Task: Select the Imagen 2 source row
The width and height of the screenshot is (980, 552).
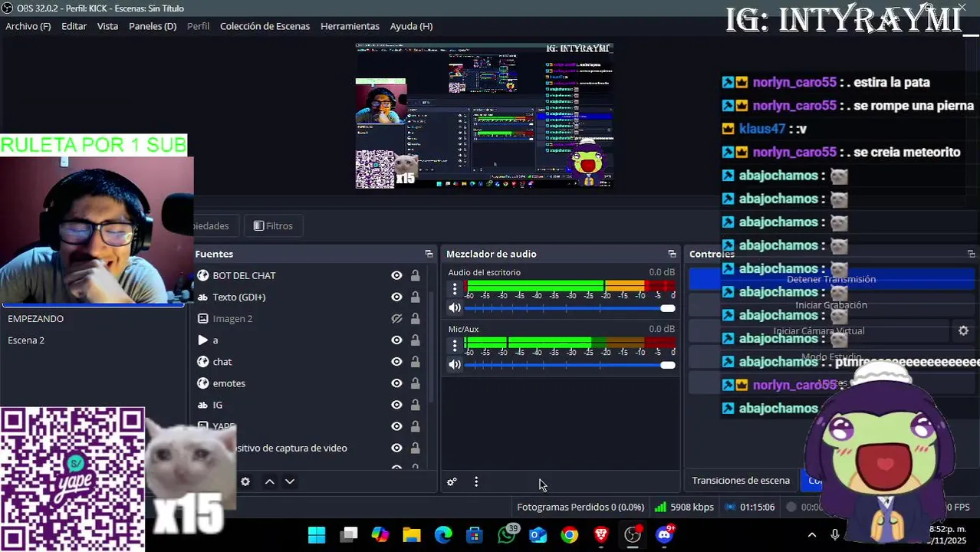Action: (309, 318)
